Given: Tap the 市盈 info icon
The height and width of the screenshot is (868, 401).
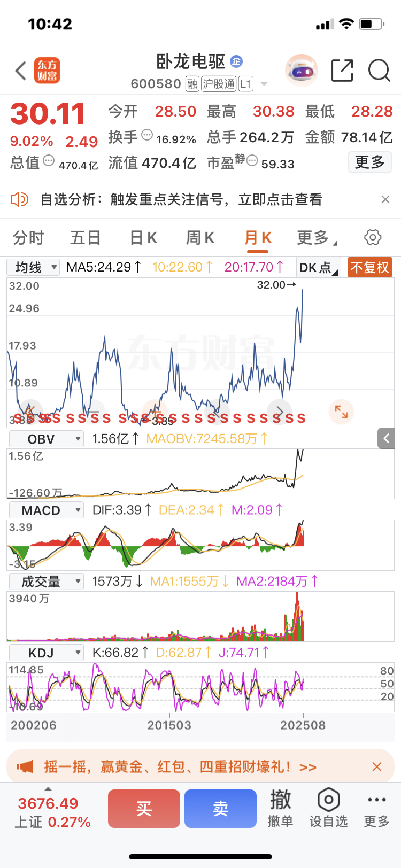Looking at the screenshot, I should click(252, 160).
